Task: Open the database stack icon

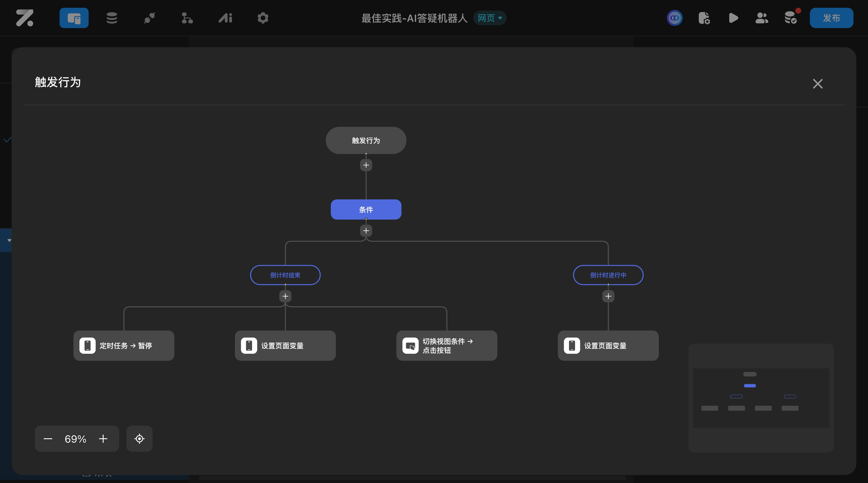Action: pos(112,18)
